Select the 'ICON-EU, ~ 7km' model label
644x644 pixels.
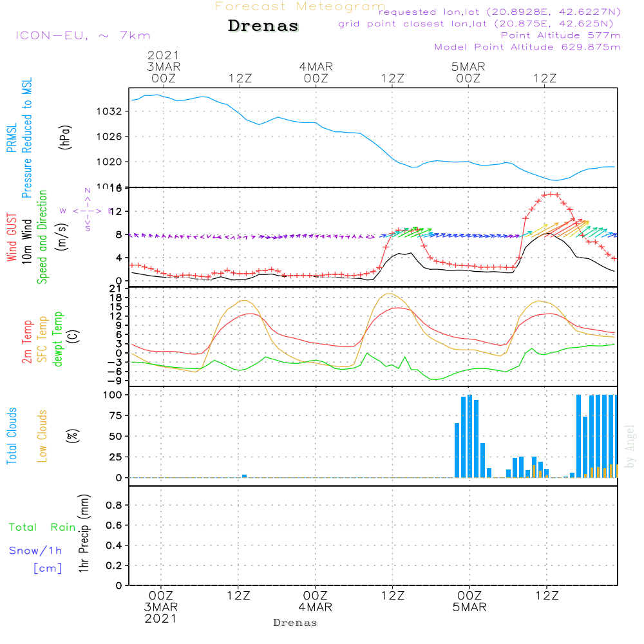click(x=83, y=35)
